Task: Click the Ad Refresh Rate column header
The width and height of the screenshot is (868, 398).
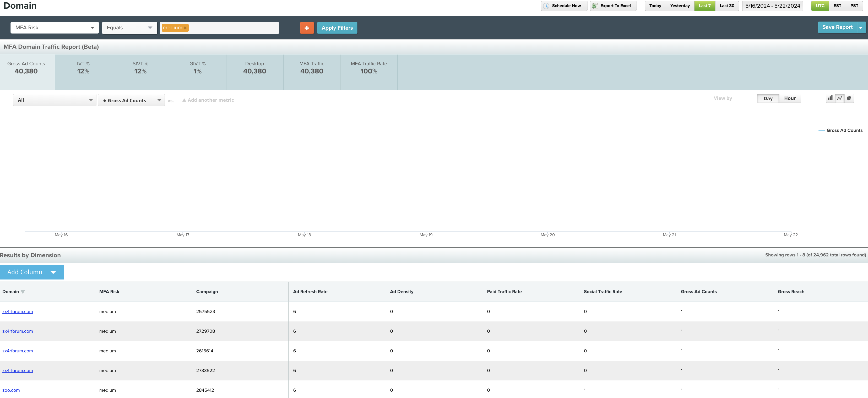Action: [310, 292]
